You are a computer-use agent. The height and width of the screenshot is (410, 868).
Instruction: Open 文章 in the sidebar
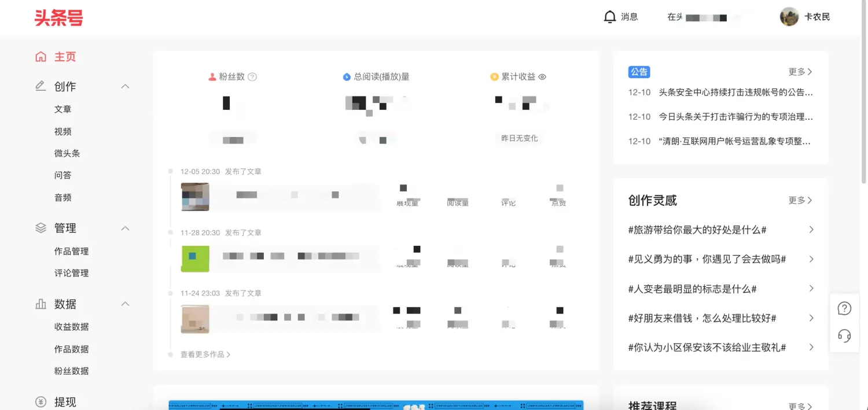63,109
